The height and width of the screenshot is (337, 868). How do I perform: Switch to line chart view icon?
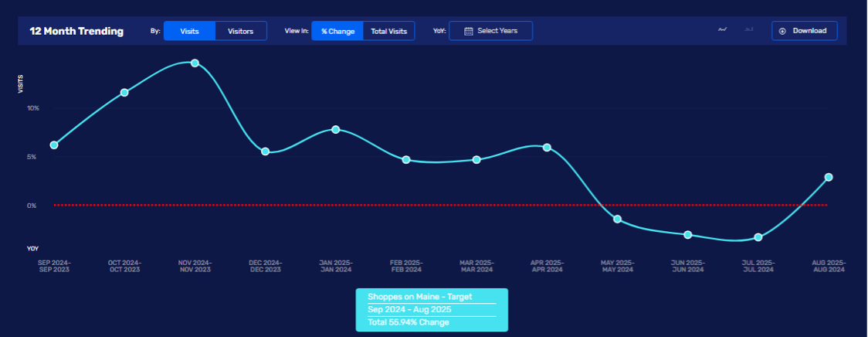click(723, 29)
